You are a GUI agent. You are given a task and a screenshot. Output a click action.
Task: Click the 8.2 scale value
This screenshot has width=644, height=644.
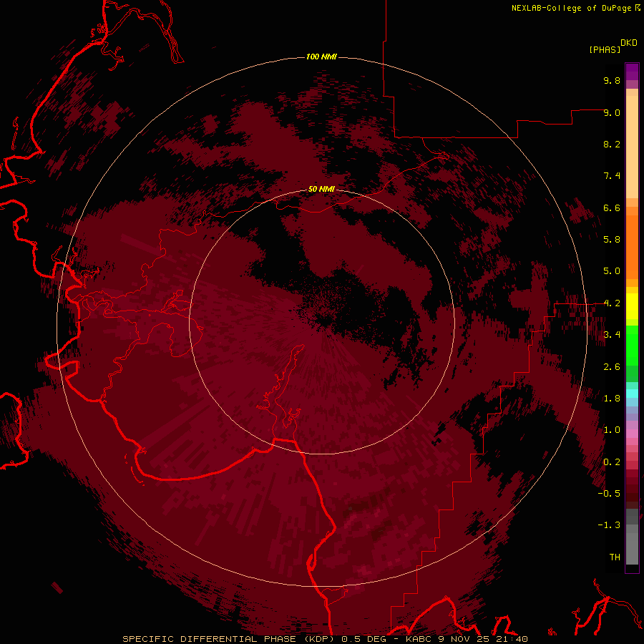pyautogui.click(x=612, y=144)
